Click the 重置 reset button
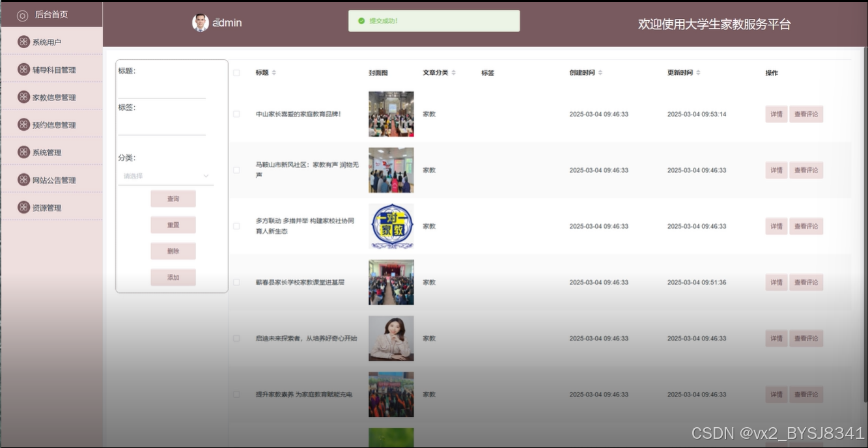 coord(173,225)
